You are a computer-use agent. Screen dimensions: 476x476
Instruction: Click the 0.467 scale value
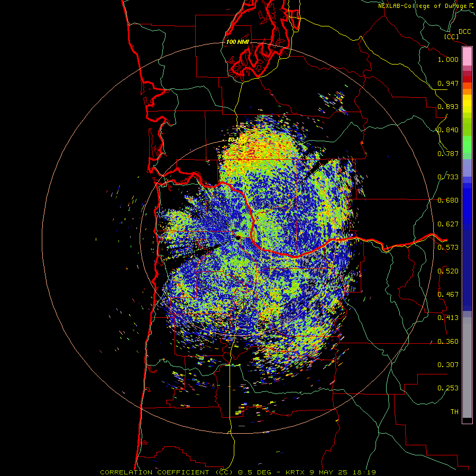(448, 295)
